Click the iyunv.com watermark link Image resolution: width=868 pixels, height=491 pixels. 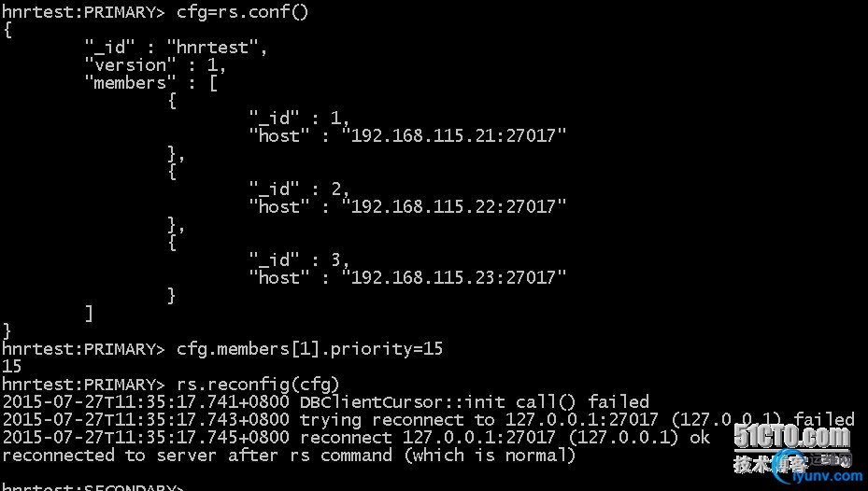coord(827,476)
